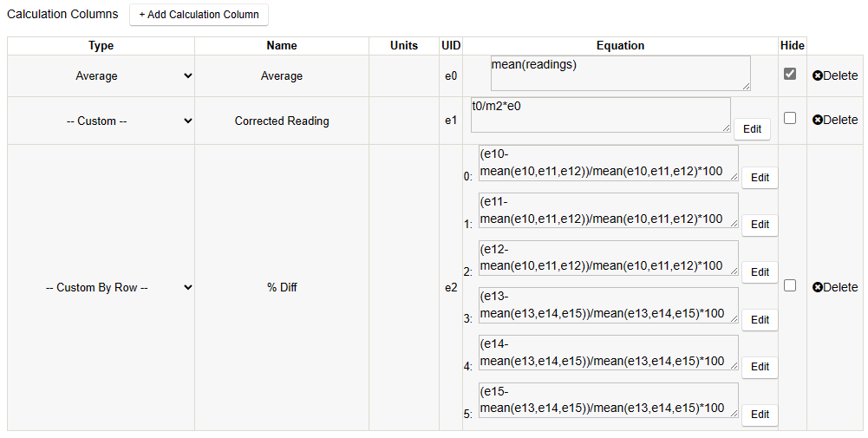Check Hide for Corrected Reading column
This screenshot has width=868, height=438.
click(789, 119)
